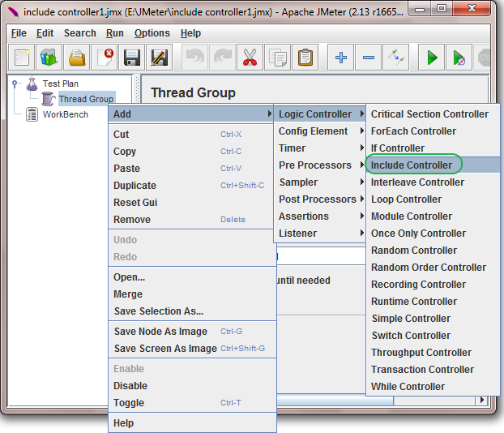The width and height of the screenshot is (504, 433).
Task: Select Reset Gui in context menu
Action: (x=192, y=203)
